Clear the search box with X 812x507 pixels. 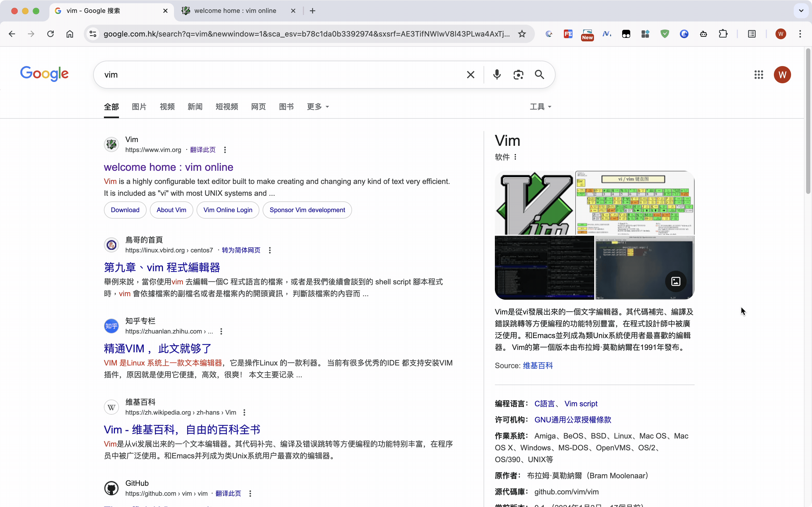point(471,74)
